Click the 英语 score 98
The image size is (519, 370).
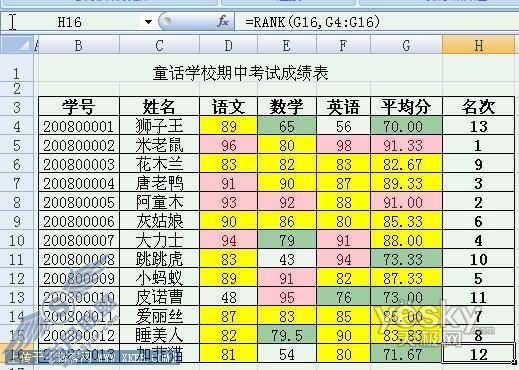tap(343, 145)
